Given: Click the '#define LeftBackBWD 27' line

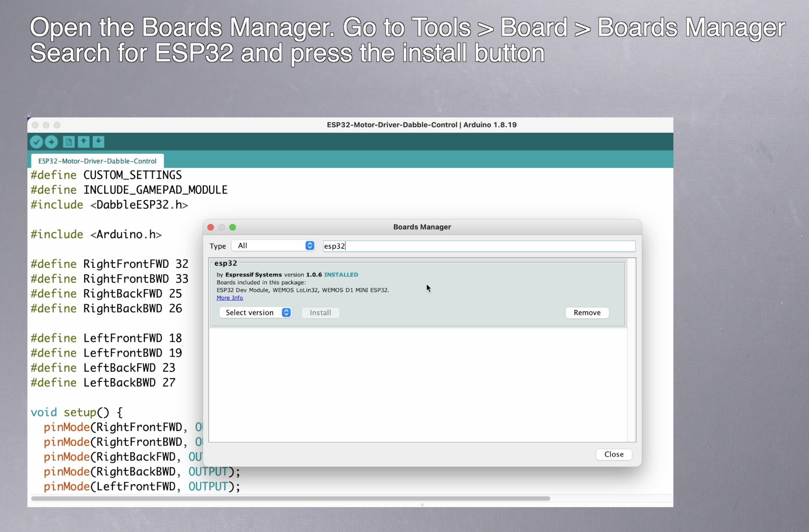Looking at the screenshot, I should click(103, 382).
